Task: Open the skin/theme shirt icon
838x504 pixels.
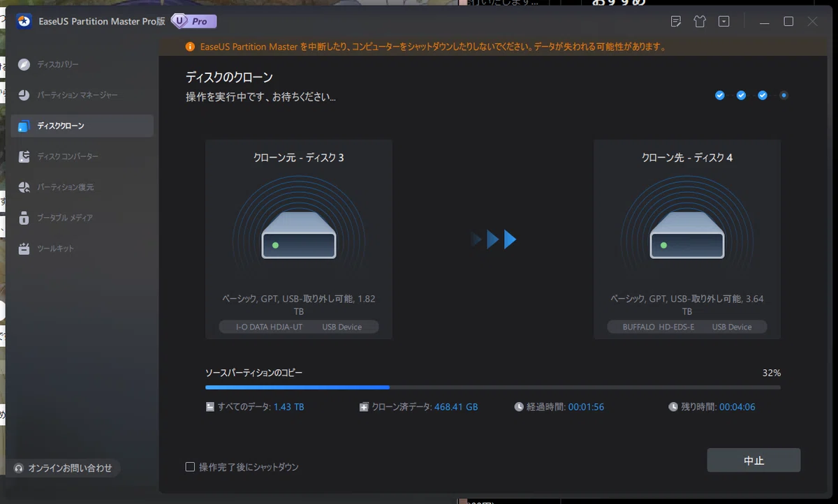Action: point(700,22)
